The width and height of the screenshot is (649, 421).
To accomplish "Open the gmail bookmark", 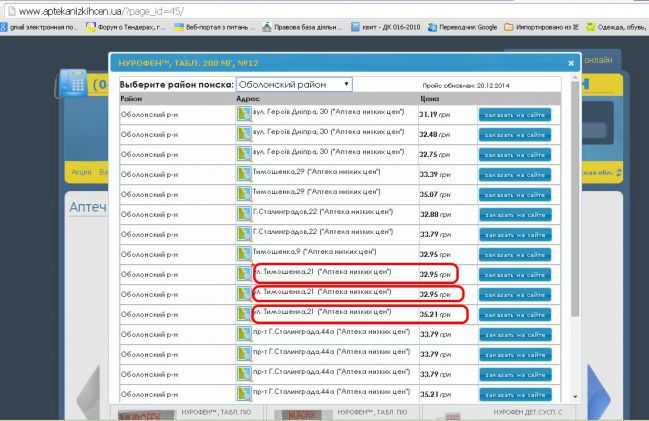I will (40, 27).
